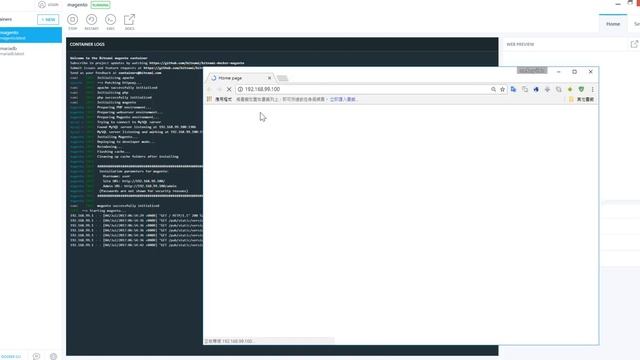Click the home-shaped extension icon in Chrome
Image resolution: width=640 pixels, height=360 pixels.
tap(536, 89)
